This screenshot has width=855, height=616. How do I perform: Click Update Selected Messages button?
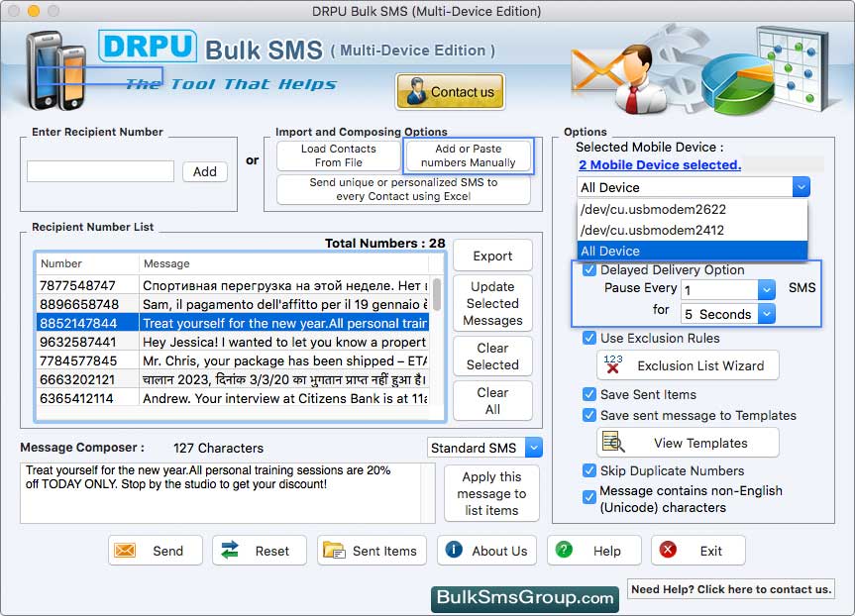pyautogui.click(x=492, y=303)
